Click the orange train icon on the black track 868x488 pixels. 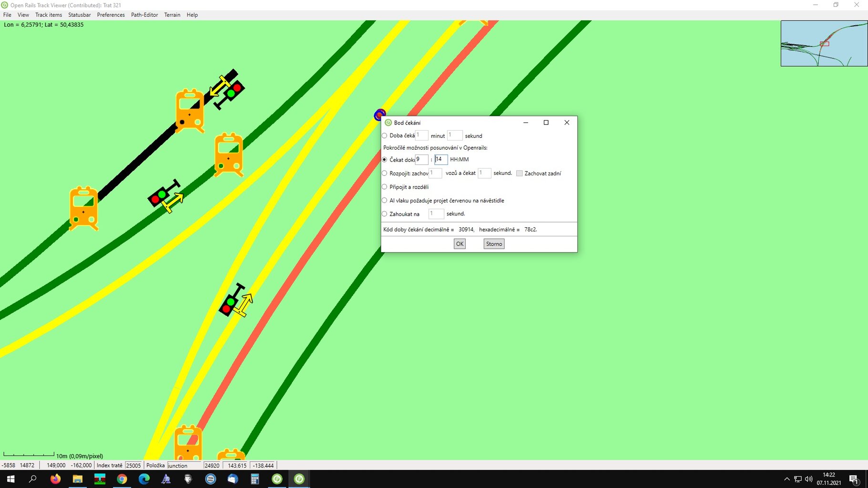pyautogui.click(x=190, y=110)
